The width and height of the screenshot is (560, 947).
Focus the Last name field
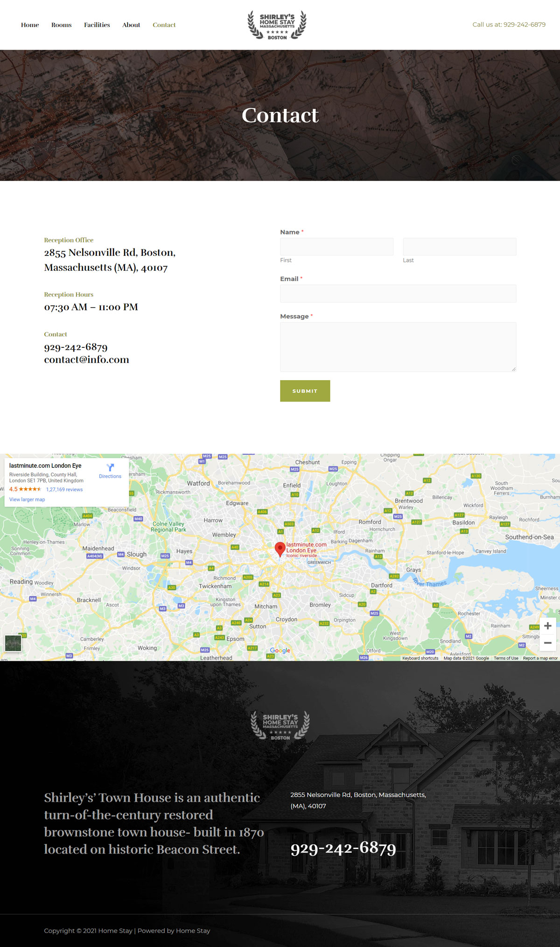pos(459,247)
